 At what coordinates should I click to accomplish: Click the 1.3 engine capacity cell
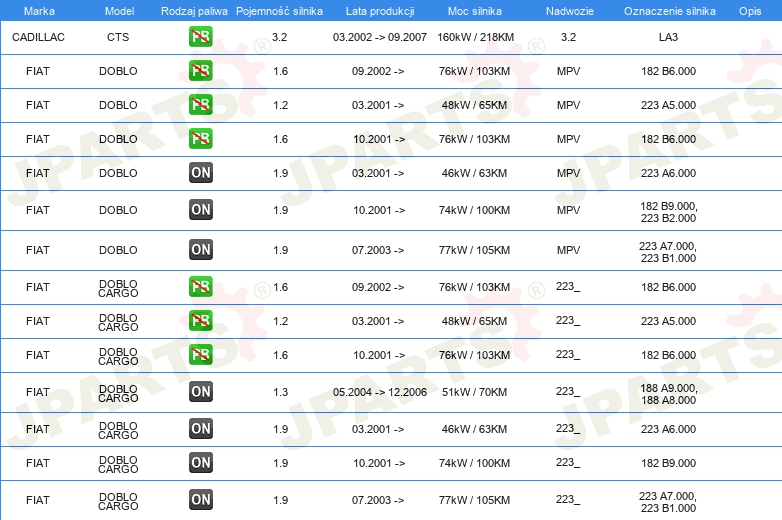pos(280,392)
